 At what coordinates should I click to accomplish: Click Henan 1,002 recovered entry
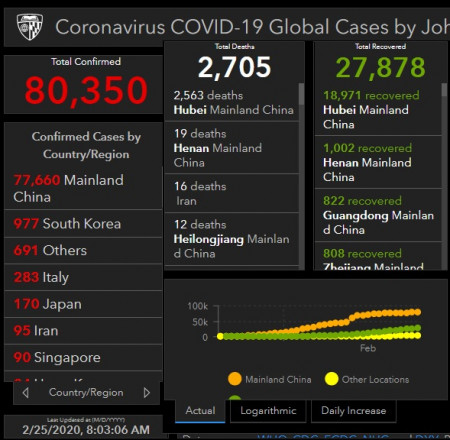pos(378,162)
